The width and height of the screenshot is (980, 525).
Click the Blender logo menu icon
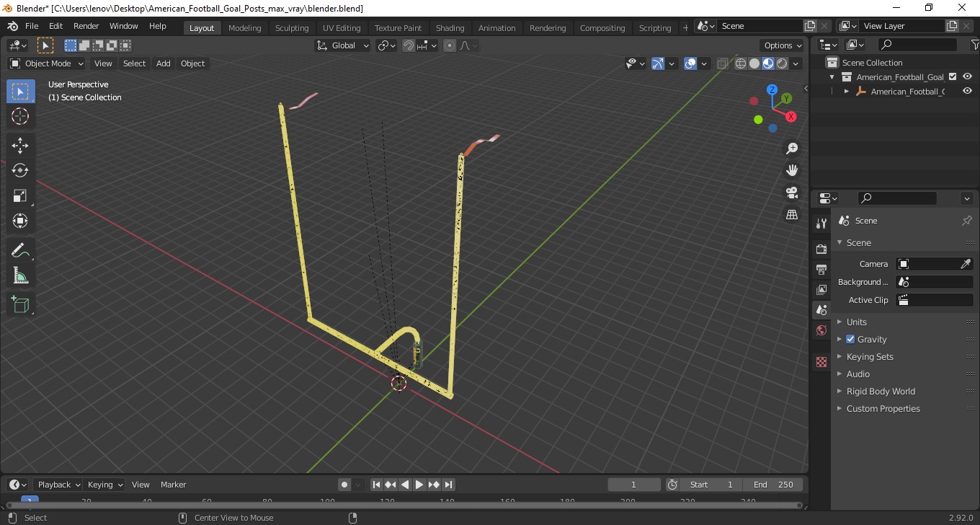12,26
